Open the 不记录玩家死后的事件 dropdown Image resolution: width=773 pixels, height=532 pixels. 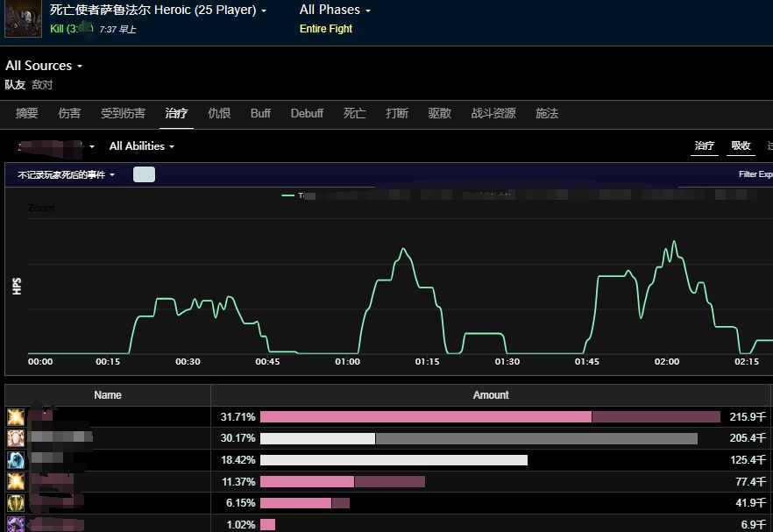tap(67, 174)
